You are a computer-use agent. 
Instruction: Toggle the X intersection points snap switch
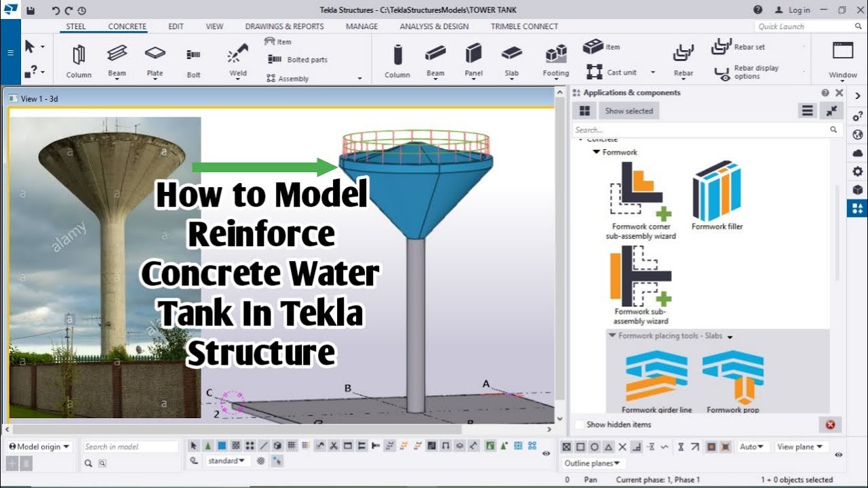[622, 447]
